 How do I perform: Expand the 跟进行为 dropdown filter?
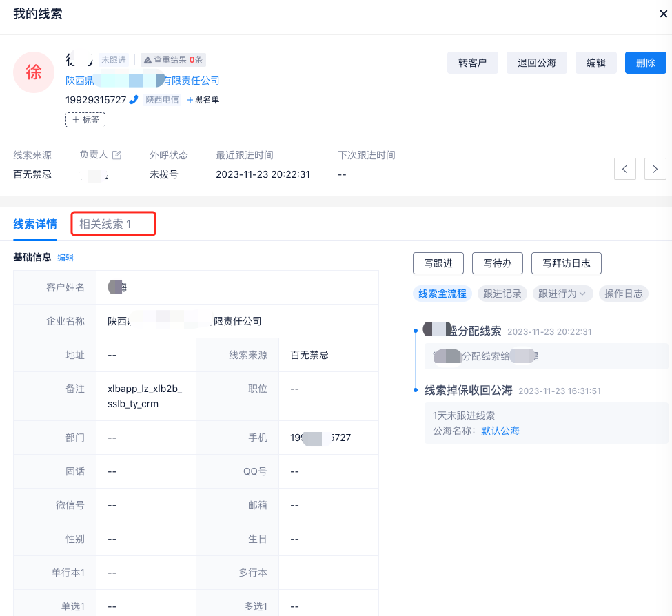[x=562, y=294]
